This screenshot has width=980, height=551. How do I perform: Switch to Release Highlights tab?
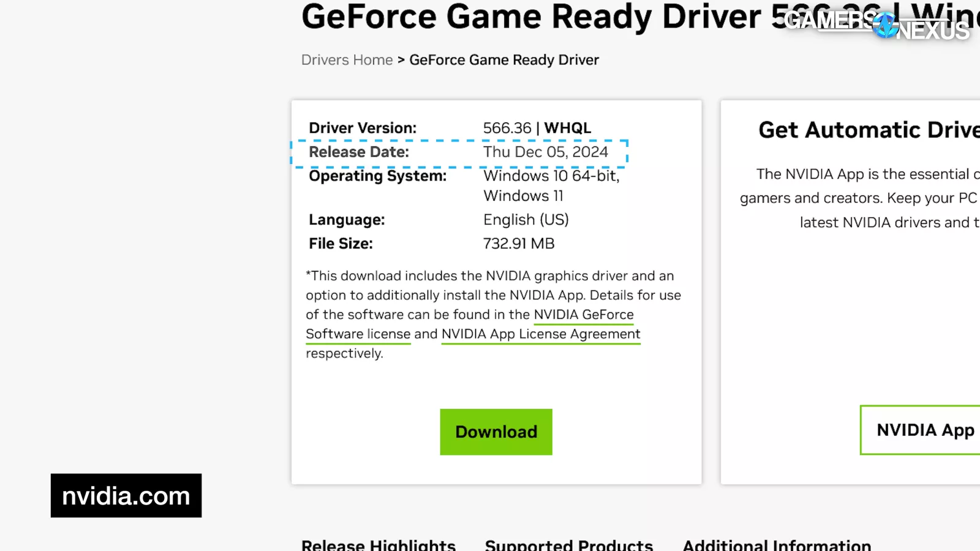[379, 544]
